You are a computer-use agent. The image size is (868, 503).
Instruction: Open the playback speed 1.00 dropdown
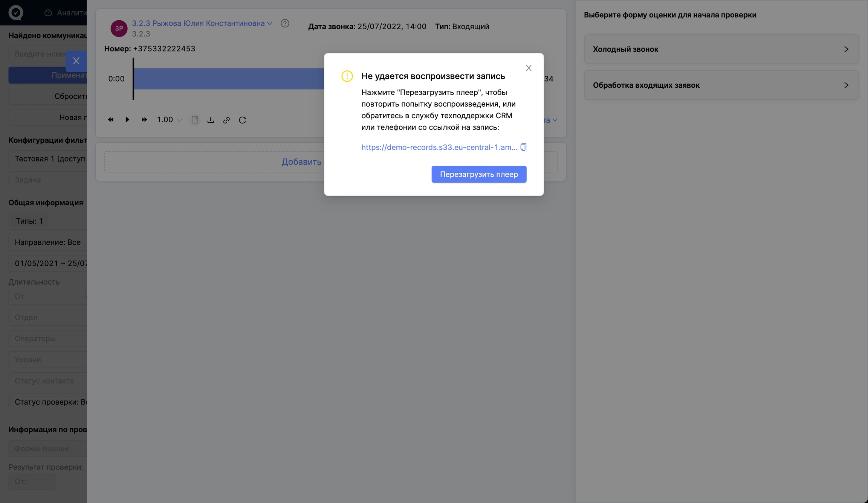click(x=169, y=120)
